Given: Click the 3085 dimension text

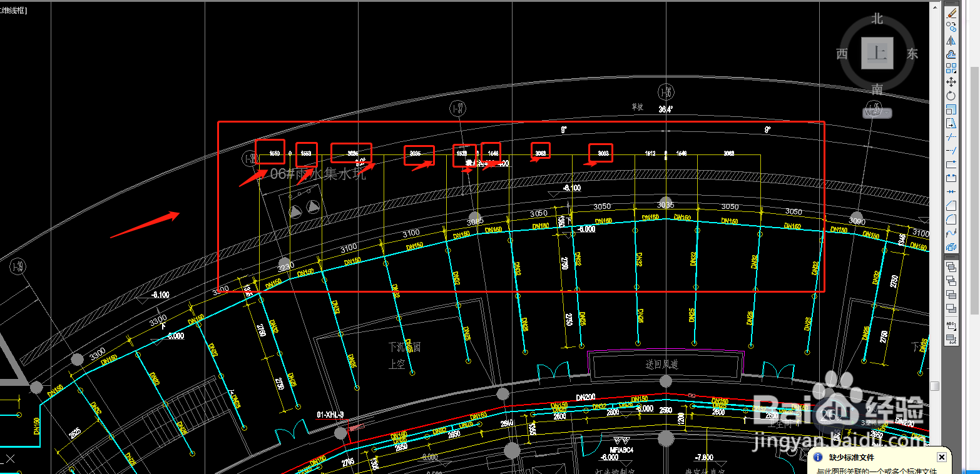Looking at the screenshot, I should coord(476,221).
